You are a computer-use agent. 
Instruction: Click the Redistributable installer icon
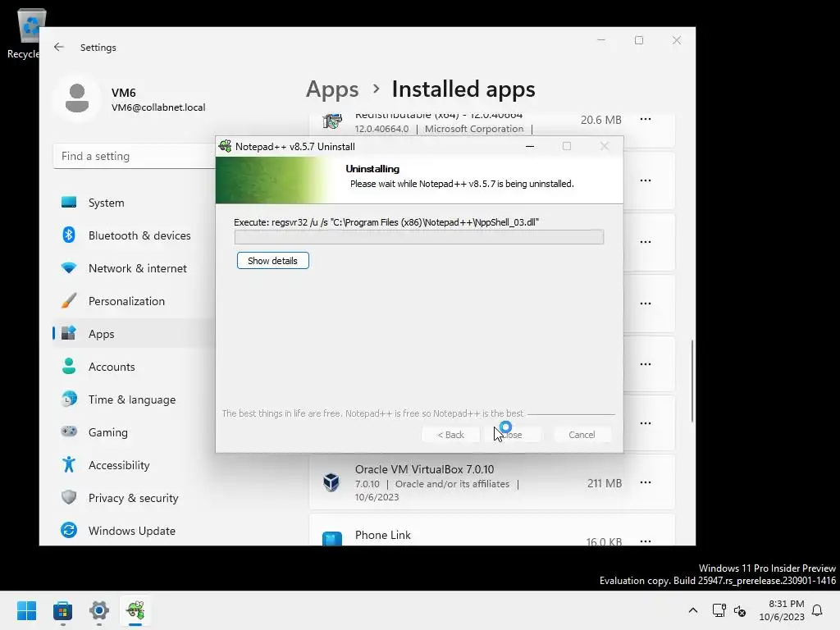tap(332, 121)
